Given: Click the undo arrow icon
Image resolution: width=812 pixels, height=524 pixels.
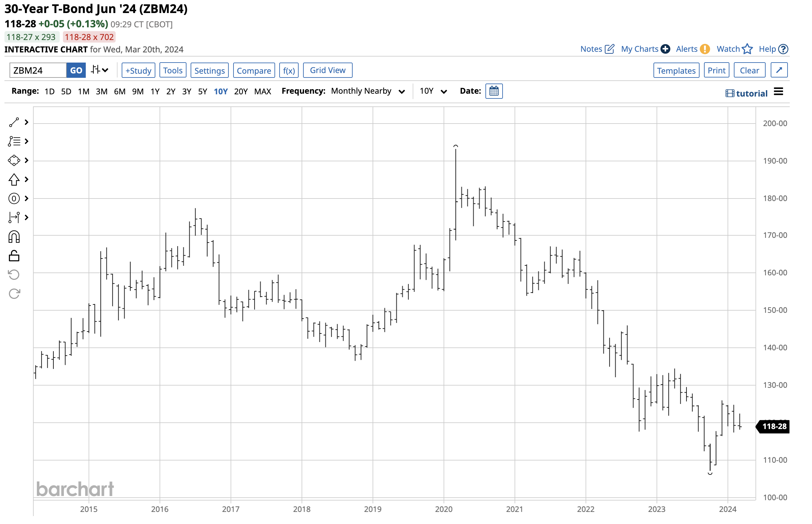Looking at the screenshot, I should coord(14,275).
